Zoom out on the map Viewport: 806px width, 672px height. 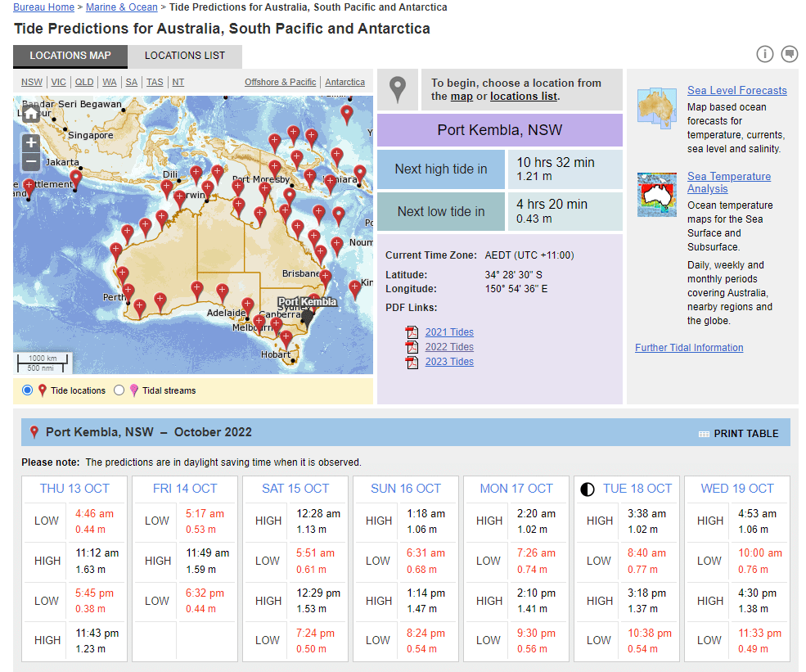click(x=31, y=161)
